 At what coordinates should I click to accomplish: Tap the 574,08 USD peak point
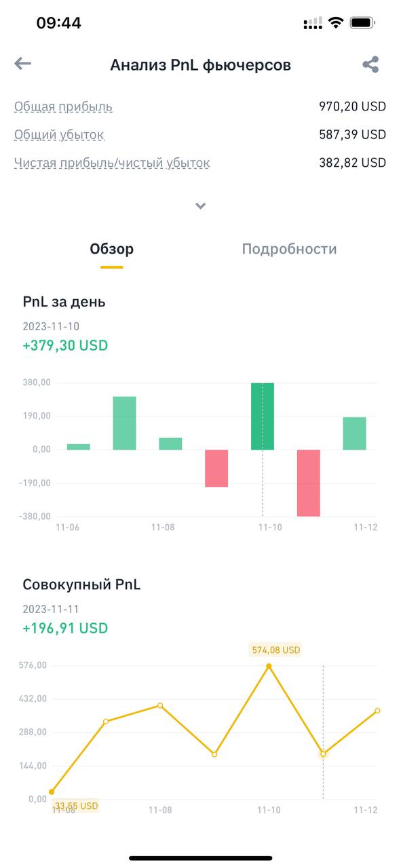[269, 666]
